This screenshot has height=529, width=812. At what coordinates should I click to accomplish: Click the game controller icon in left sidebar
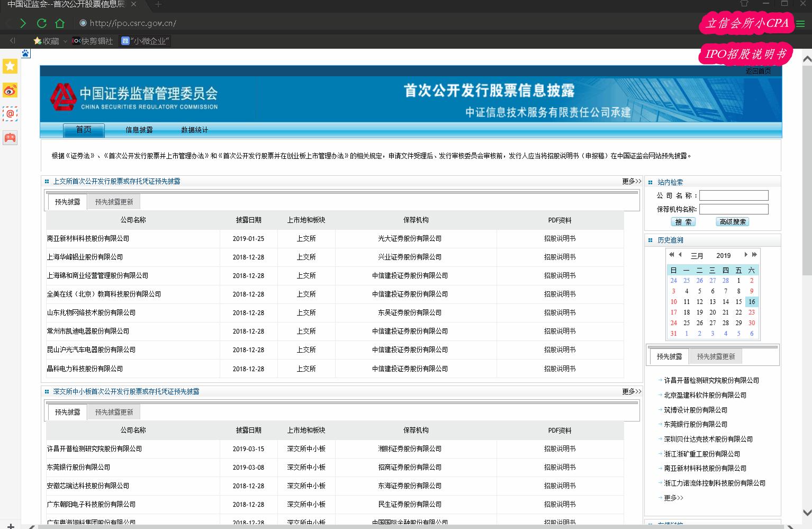pyautogui.click(x=10, y=138)
